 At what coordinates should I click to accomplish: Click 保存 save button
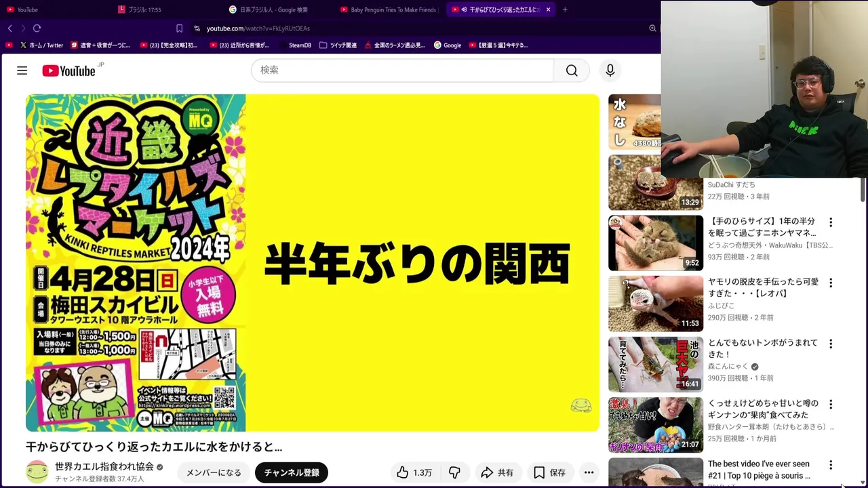(x=549, y=472)
